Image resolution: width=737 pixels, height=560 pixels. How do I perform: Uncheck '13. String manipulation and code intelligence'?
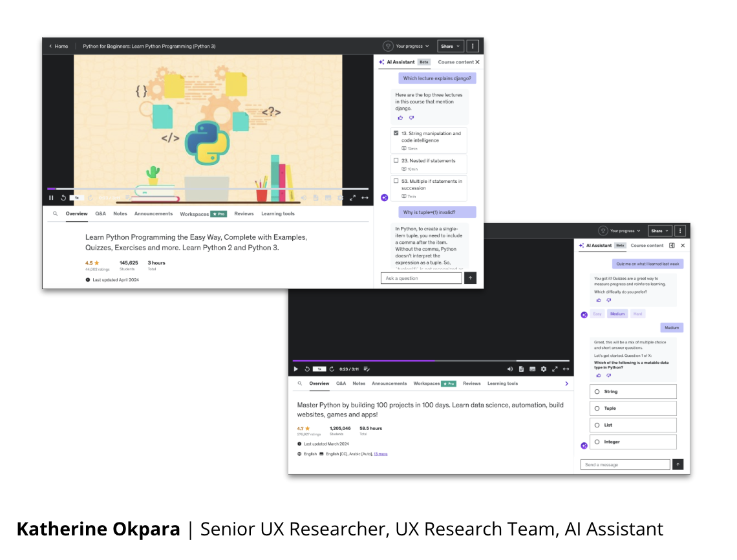(396, 133)
